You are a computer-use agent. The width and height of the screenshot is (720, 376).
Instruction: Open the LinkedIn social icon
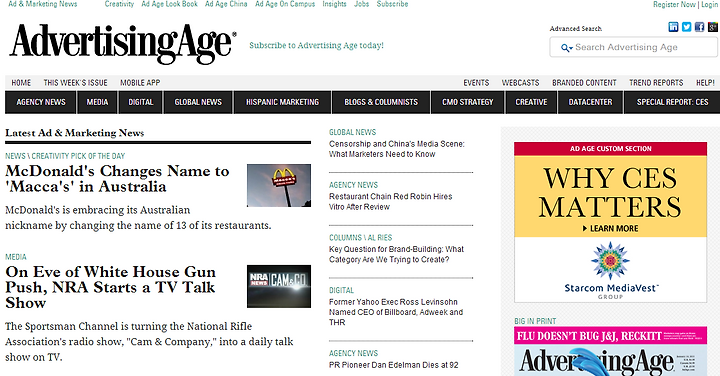(x=673, y=27)
